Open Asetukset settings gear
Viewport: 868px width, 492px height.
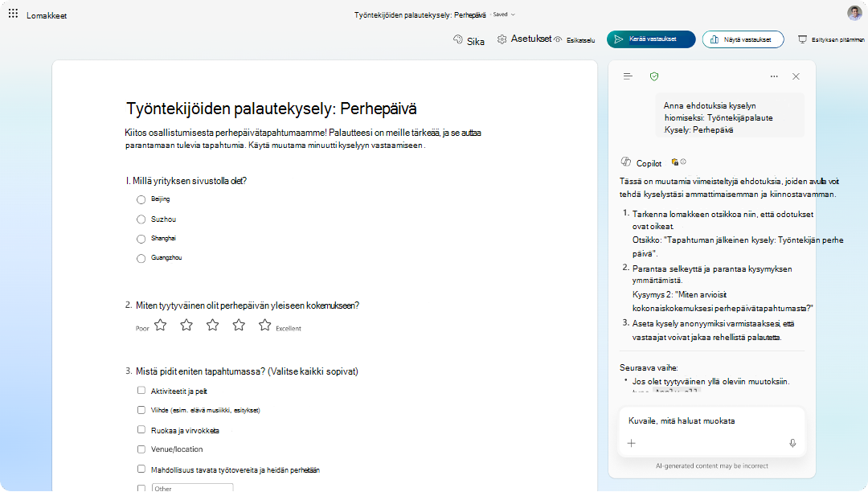tap(502, 39)
